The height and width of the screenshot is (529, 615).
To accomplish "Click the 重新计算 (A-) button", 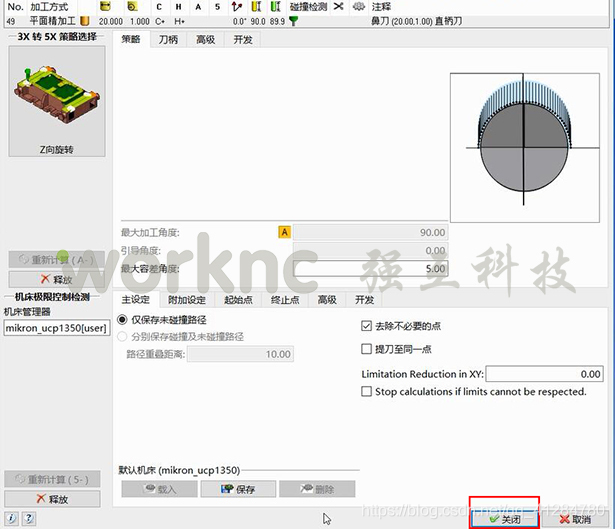I will coord(57,260).
